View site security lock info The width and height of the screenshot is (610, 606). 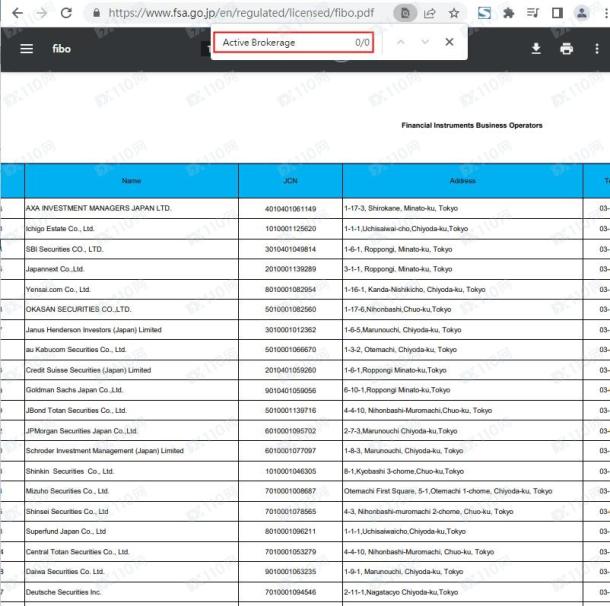coord(96,13)
